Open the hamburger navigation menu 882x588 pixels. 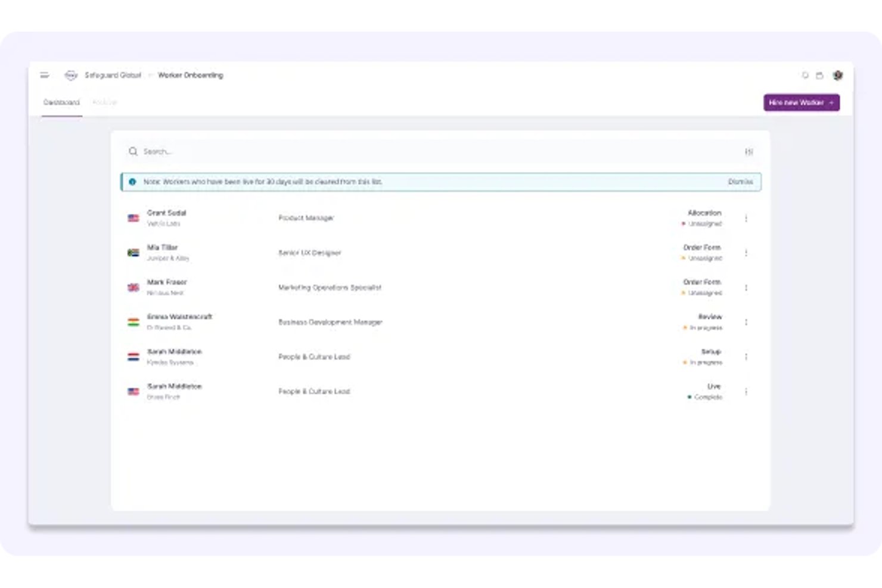[45, 75]
